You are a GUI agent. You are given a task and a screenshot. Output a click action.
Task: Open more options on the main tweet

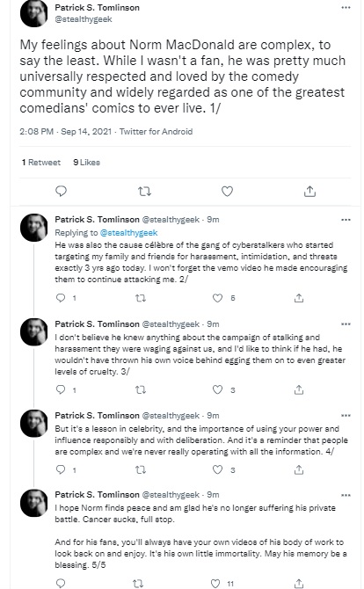click(346, 8)
